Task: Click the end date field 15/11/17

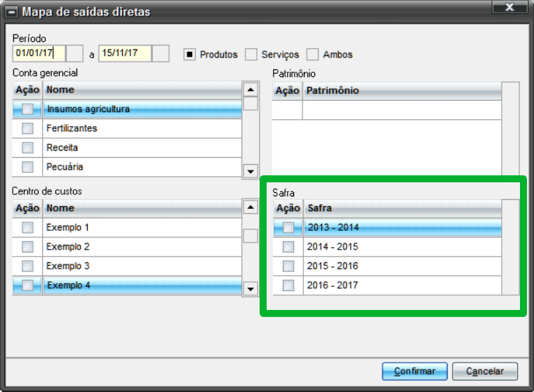Action: click(125, 53)
